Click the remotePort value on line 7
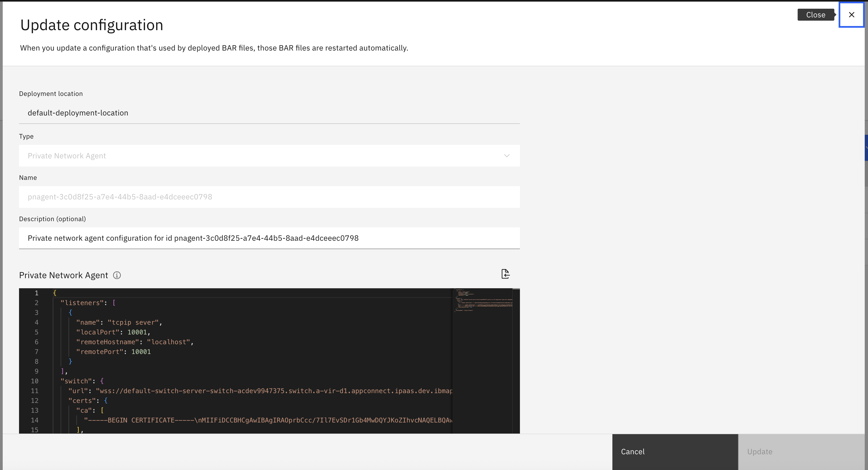The width and height of the screenshot is (868, 470). click(141, 352)
